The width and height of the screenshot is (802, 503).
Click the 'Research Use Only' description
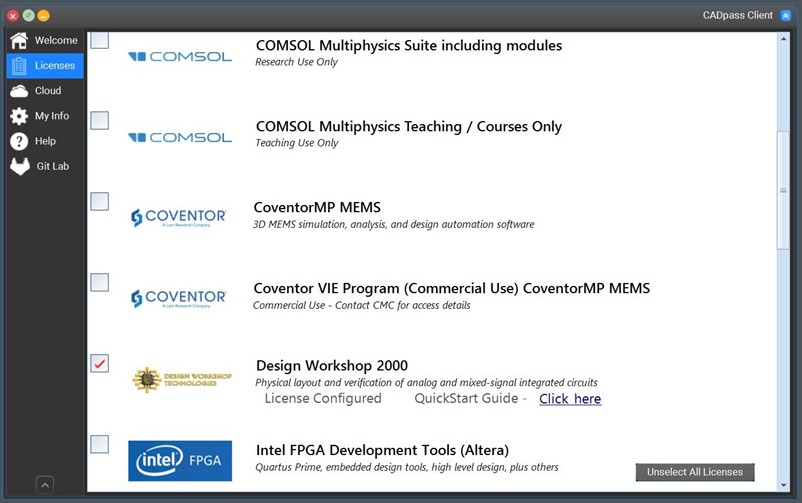point(297,62)
